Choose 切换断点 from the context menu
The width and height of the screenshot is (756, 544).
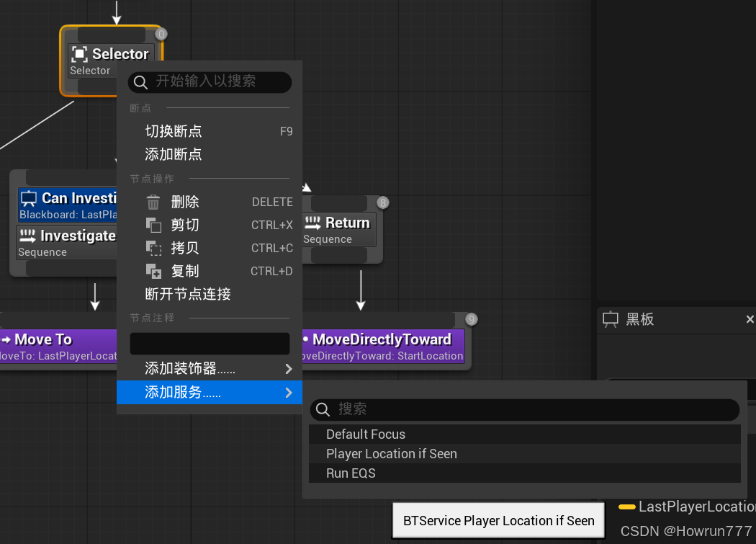[210, 131]
